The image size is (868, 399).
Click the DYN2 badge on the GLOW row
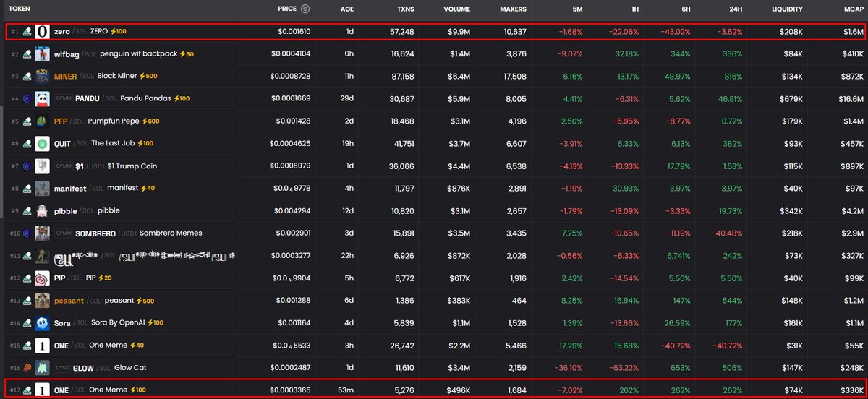coord(64,368)
